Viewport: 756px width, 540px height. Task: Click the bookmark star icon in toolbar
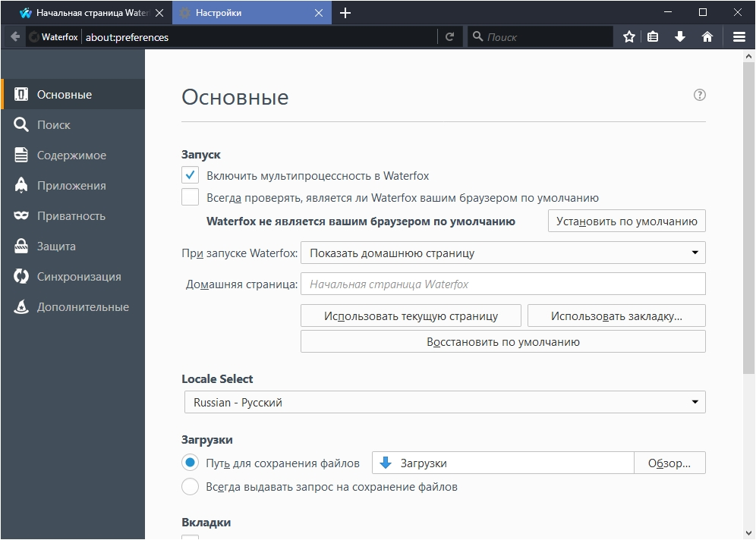coord(629,36)
